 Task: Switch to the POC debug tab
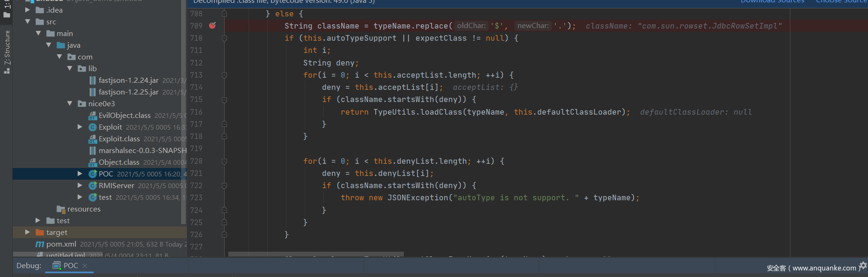pyautogui.click(x=70, y=266)
